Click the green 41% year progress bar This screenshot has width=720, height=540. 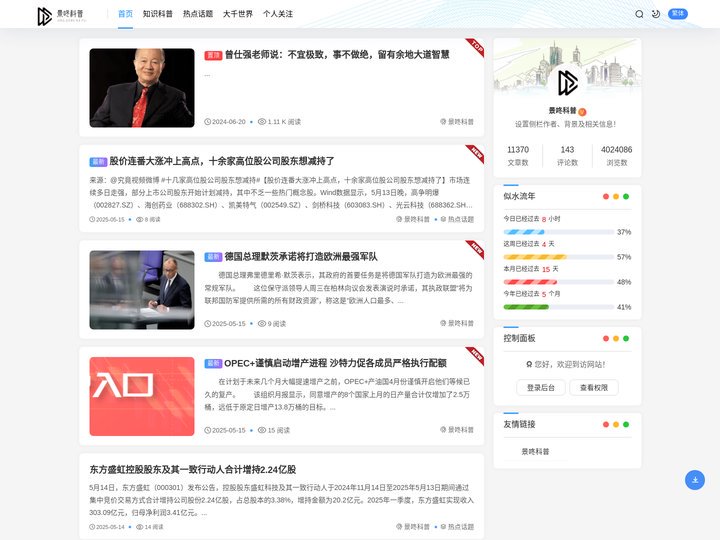pos(559,307)
